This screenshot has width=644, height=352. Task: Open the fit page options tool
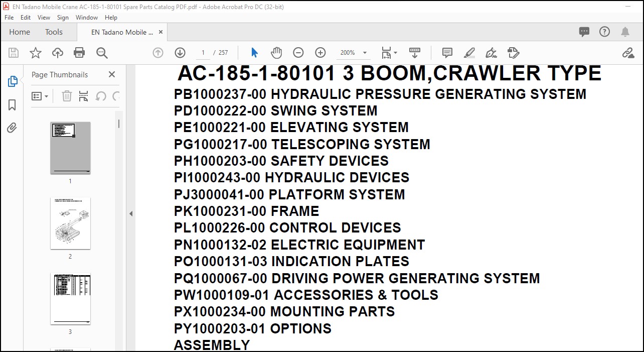click(389, 53)
